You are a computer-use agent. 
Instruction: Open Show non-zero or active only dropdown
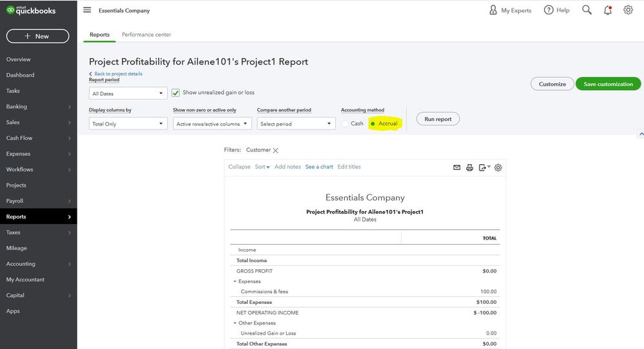tap(212, 124)
